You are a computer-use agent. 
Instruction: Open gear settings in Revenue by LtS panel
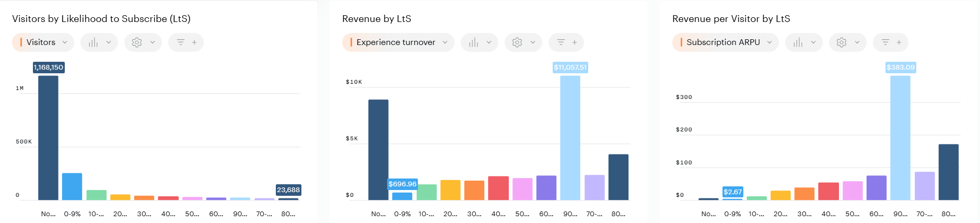click(x=523, y=42)
